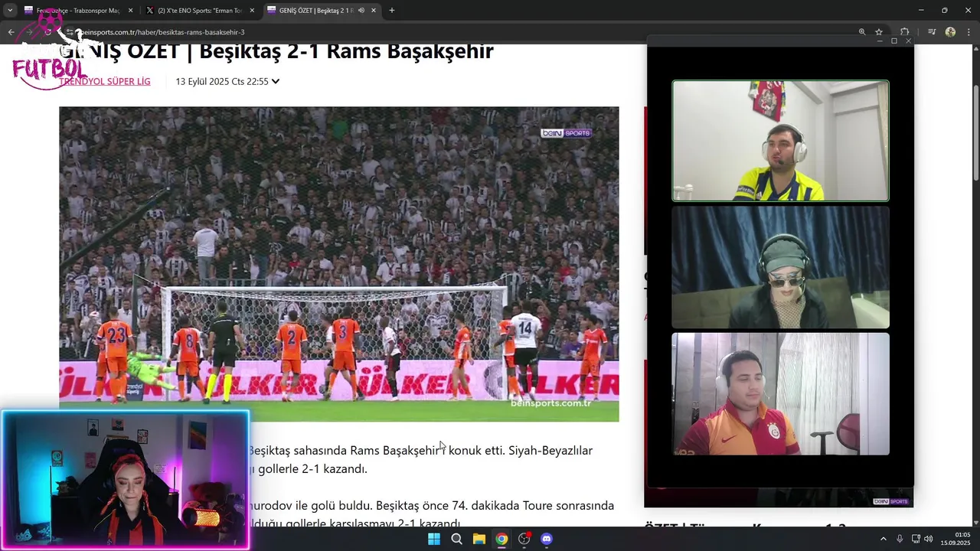The image size is (980, 551).
Task: Click the Galatasaray jersey participant video
Action: 781,394
